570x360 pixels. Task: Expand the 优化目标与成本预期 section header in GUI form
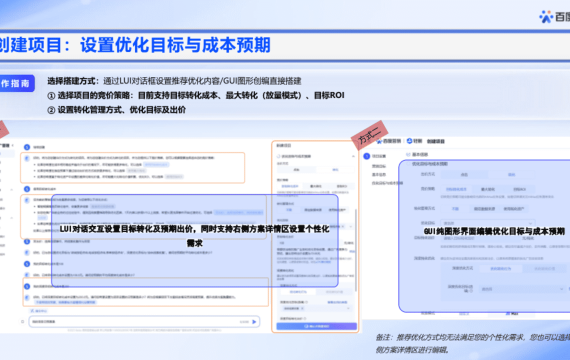[429, 164]
